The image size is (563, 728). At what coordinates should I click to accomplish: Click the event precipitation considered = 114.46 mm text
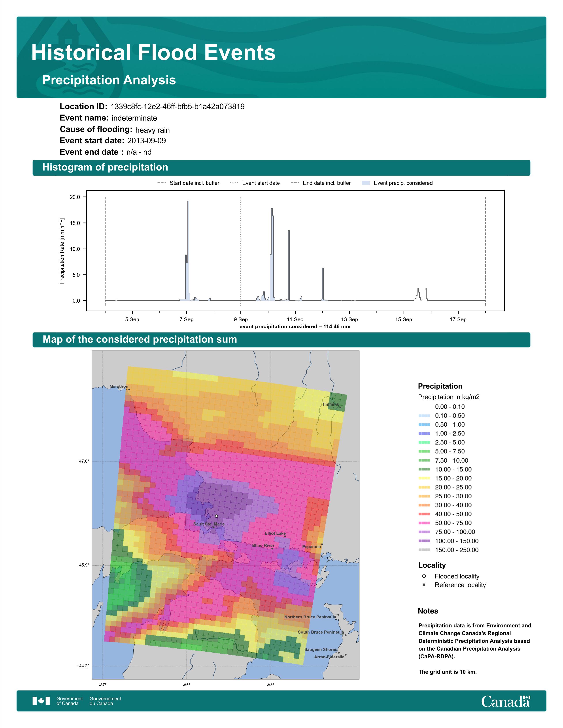[x=295, y=327]
